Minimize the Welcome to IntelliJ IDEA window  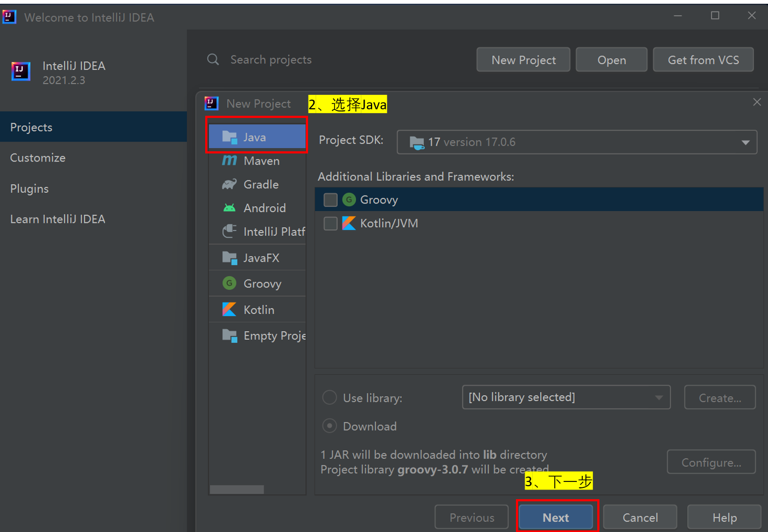[x=678, y=16]
